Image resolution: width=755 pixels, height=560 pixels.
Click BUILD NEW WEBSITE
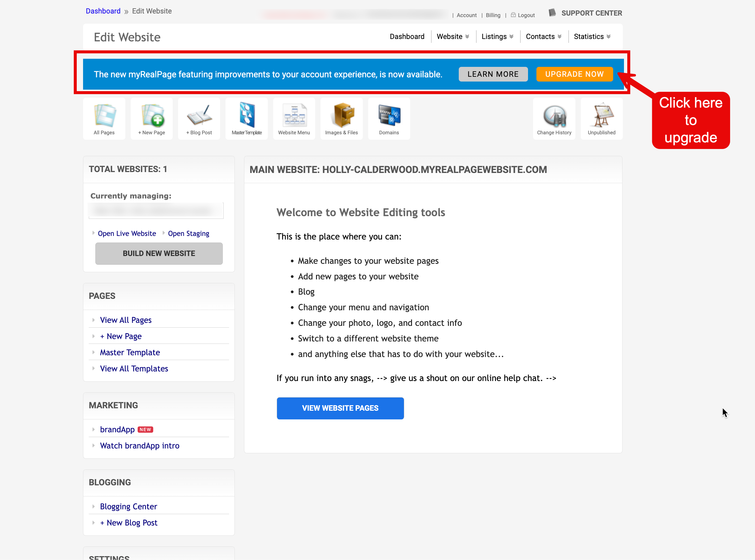tap(159, 253)
